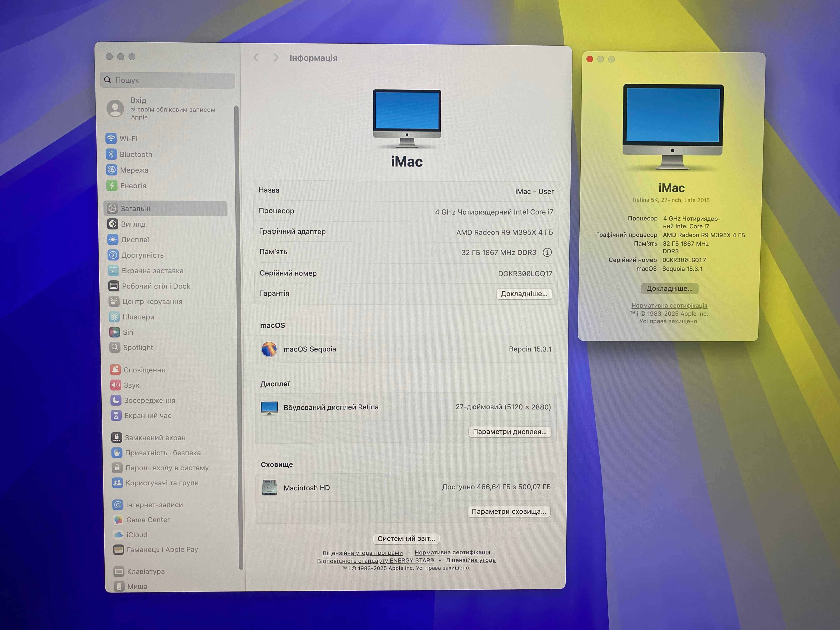This screenshot has height=630, width=840.
Task: Open Робочий стіл і Dock icon
Action: click(x=114, y=286)
